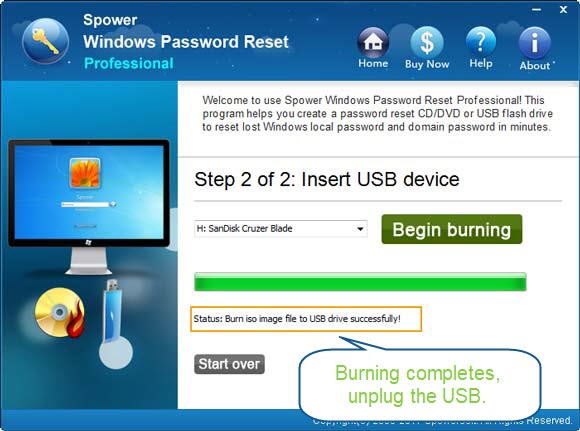The image size is (580, 431).
Task: Click the Buy Now label text
Action: coord(427,64)
